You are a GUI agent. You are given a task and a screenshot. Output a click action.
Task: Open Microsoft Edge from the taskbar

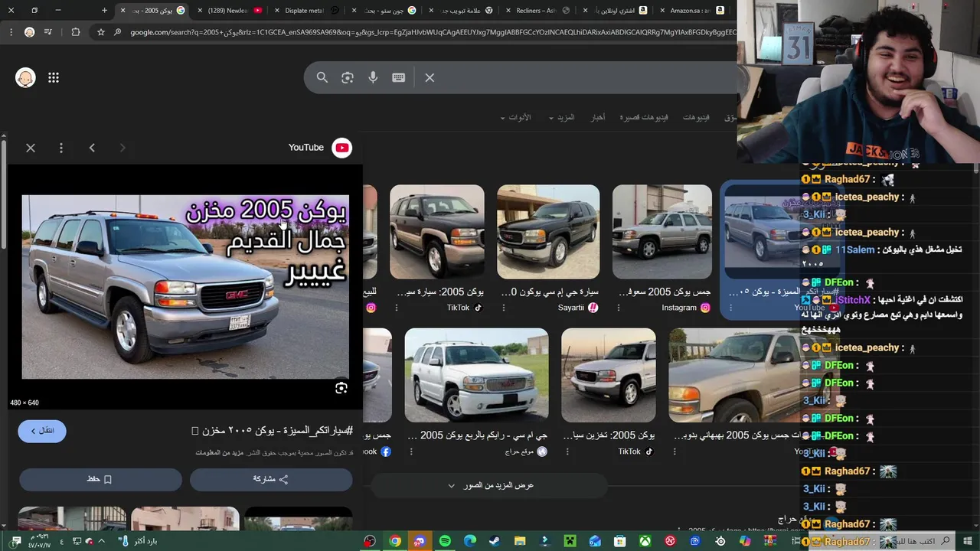(x=469, y=541)
